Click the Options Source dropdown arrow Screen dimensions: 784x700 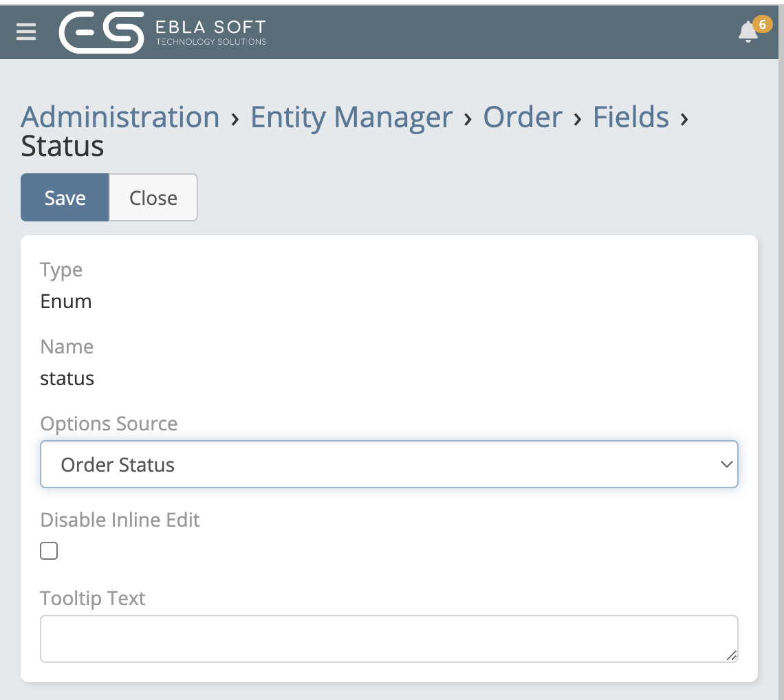[726, 465]
